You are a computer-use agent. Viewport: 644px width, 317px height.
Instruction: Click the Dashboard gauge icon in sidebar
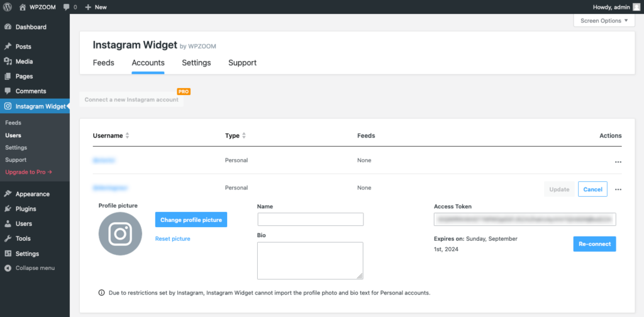tap(8, 27)
